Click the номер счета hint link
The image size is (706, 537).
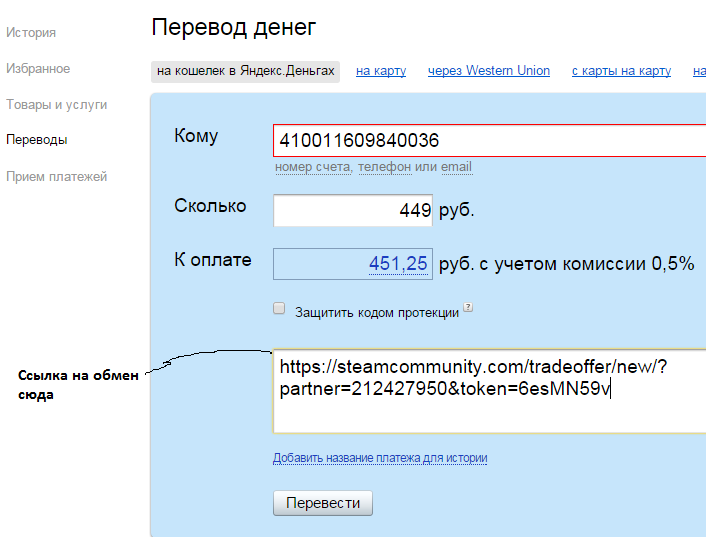point(313,167)
